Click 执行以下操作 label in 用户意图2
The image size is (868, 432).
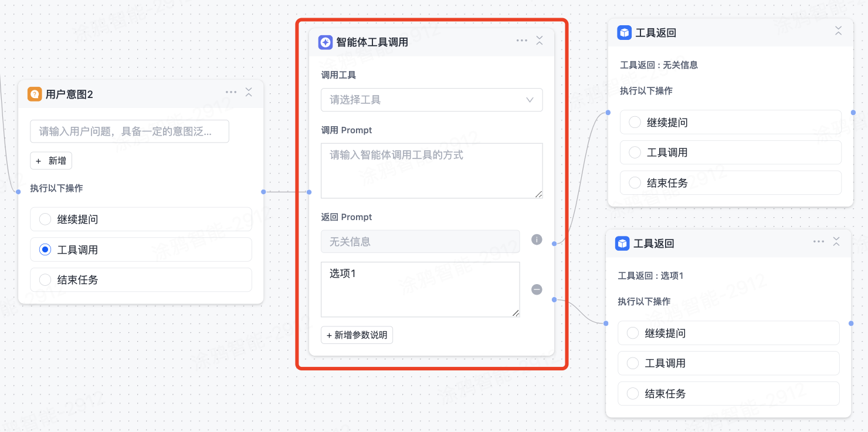click(x=56, y=188)
